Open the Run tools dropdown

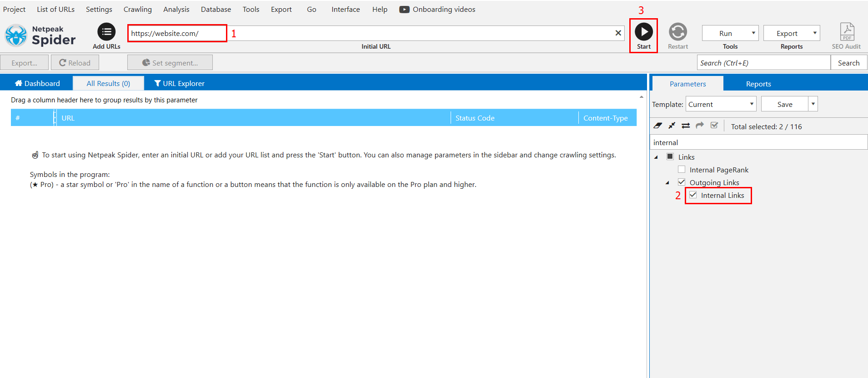click(x=730, y=33)
